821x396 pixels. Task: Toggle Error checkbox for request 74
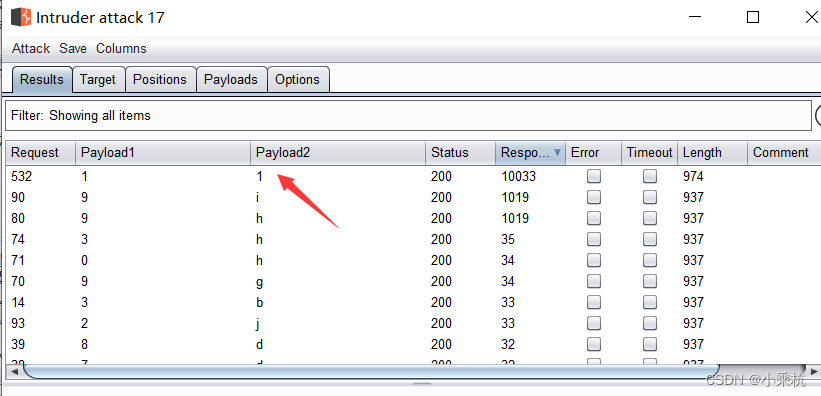tap(594, 239)
